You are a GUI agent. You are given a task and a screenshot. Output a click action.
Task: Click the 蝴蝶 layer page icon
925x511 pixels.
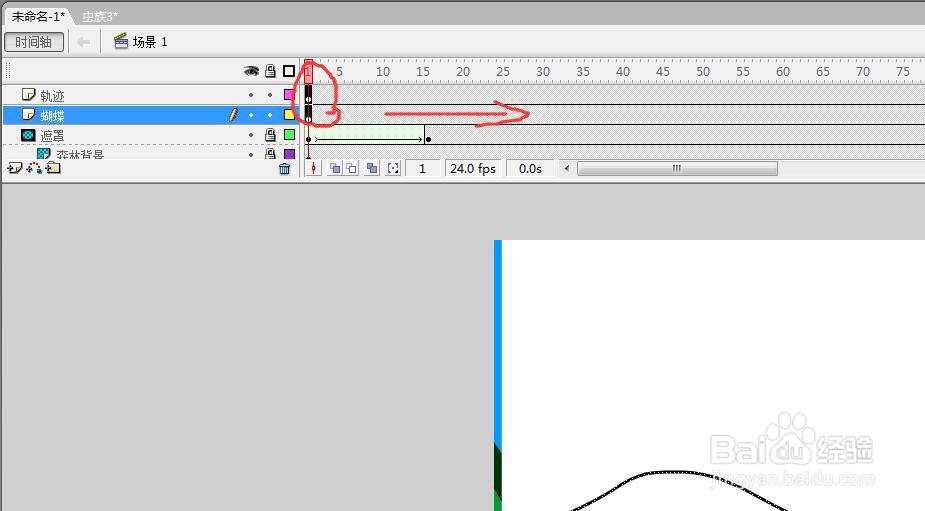[x=28, y=114]
